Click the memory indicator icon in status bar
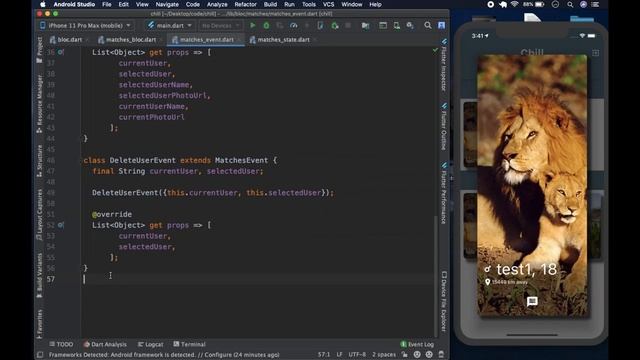Viewport: 640px width, 360px height. coord(441,355)
